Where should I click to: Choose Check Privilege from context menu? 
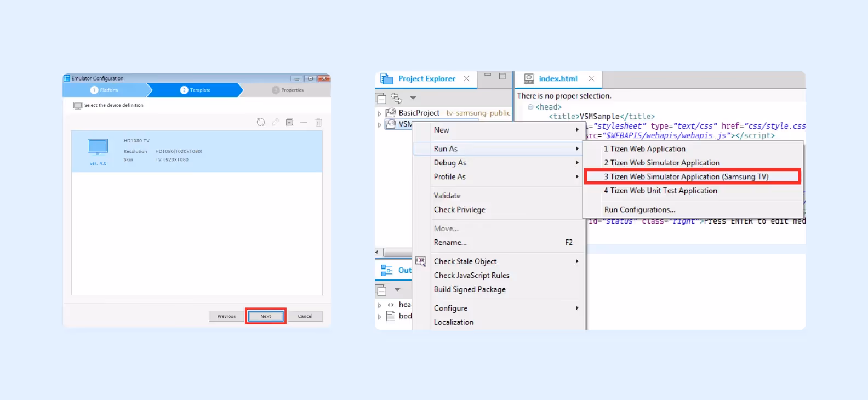(498, 209)
